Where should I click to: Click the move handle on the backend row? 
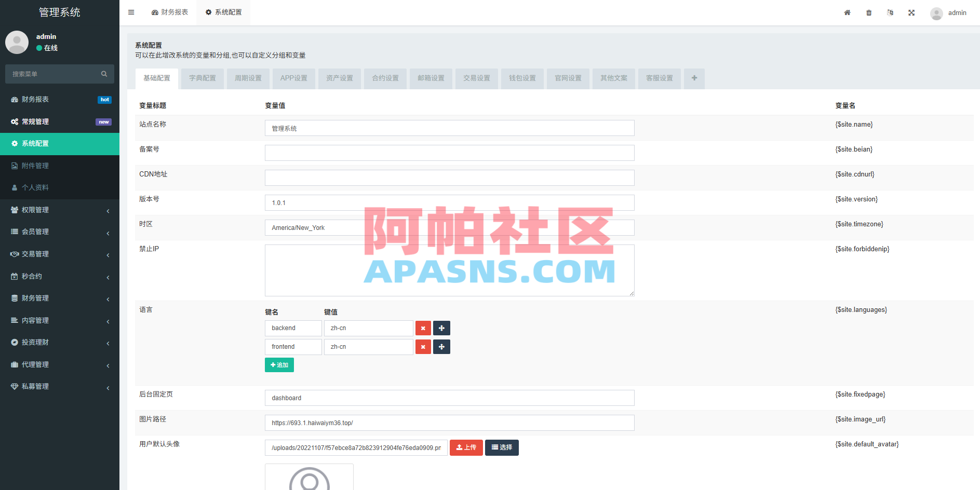tap(441, 328)
